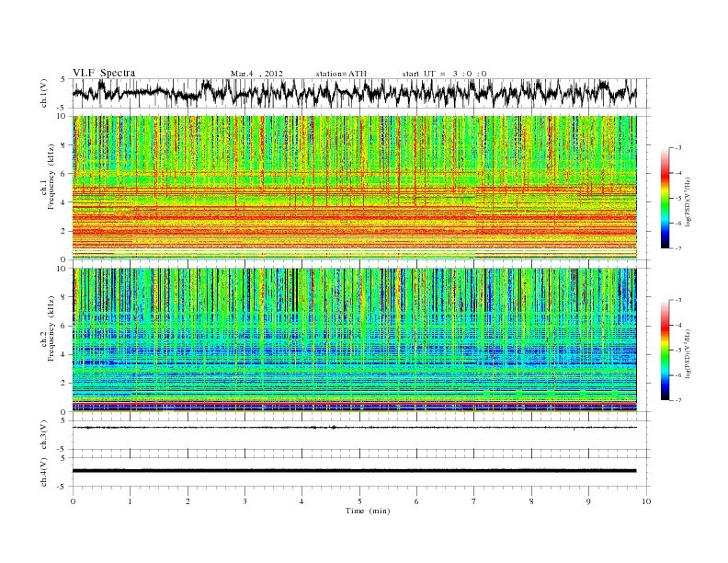Click time axis tick label "3"
This screenshot has height=563, width=728.
(x=245, y=501)
